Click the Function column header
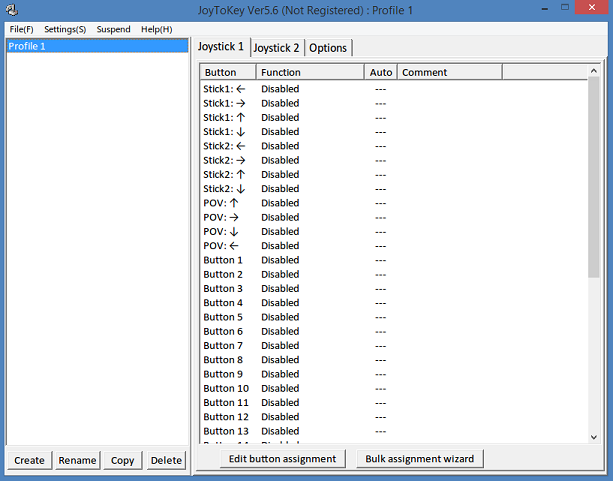Image resolution: width=613 pixels, height=481 pixels. coord(310,72)
